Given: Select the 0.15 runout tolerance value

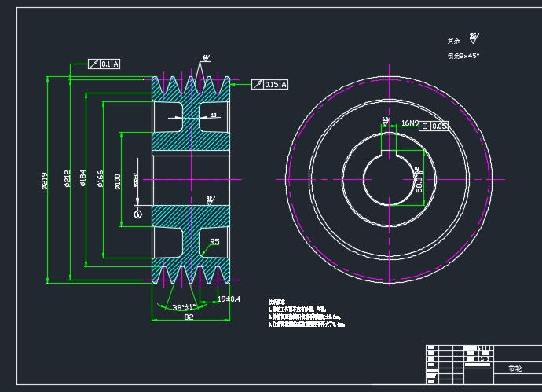Looking at the screenshot, I should point(272,84).
